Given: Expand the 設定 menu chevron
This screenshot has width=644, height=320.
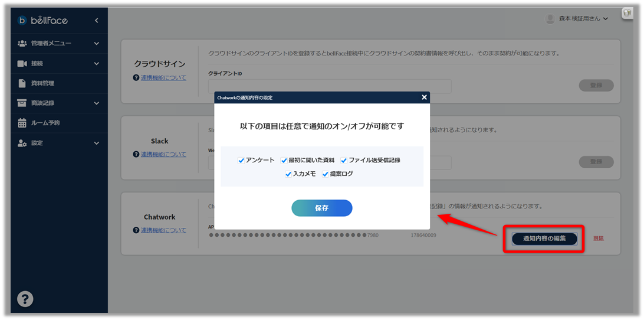Looking at the screenshot, I should pos(97,143).
